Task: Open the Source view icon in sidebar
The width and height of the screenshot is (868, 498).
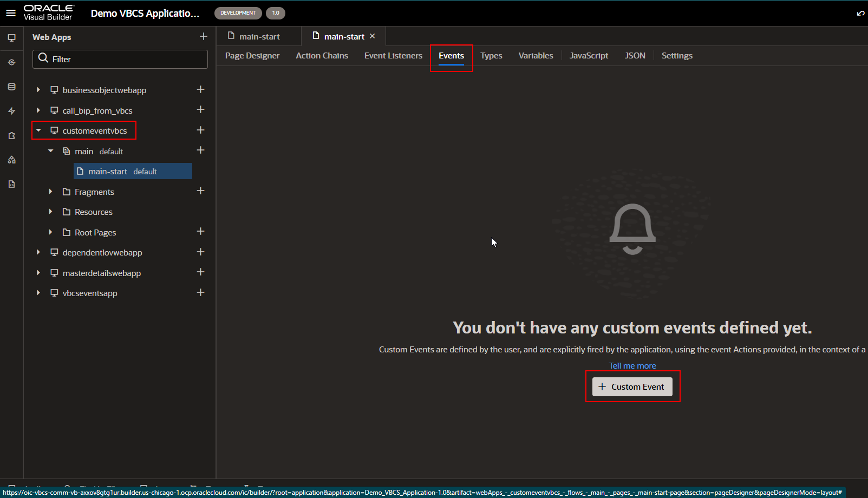Action: 11,184
